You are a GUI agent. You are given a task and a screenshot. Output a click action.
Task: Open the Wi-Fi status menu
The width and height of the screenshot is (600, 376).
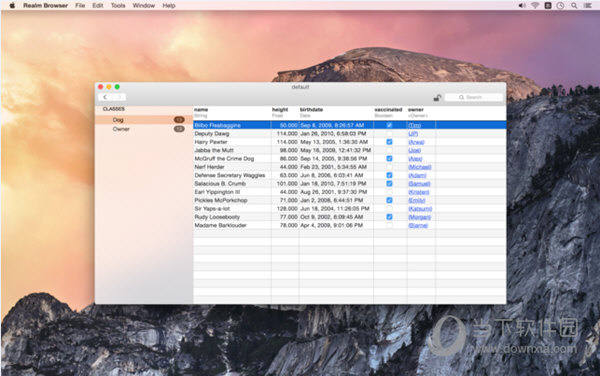click(535, 5)
